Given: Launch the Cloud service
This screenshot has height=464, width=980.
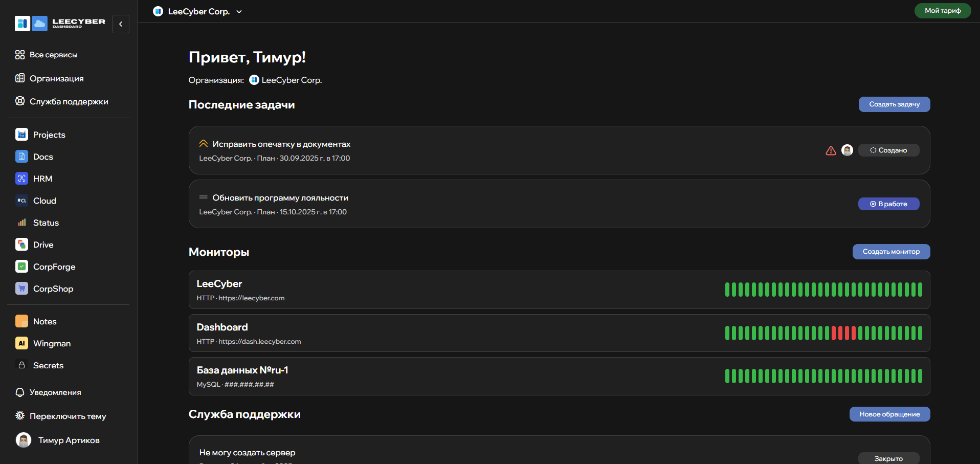Looking at the screenshot, I should tap(44, 201).
